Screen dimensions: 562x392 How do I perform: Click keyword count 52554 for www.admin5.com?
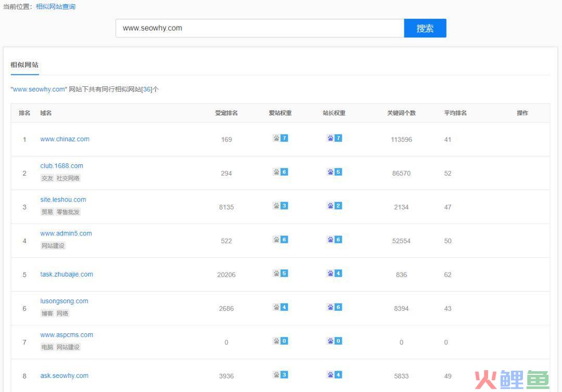click(x=401, y=241)
